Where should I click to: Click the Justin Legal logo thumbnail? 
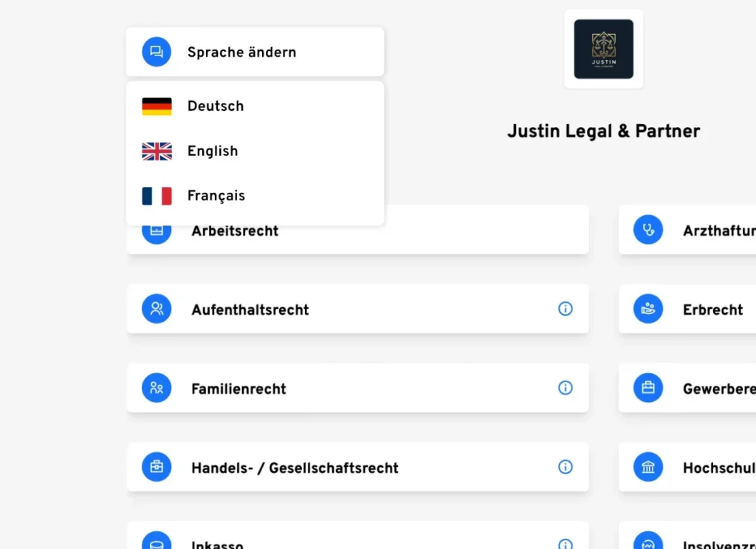(603, 50)
